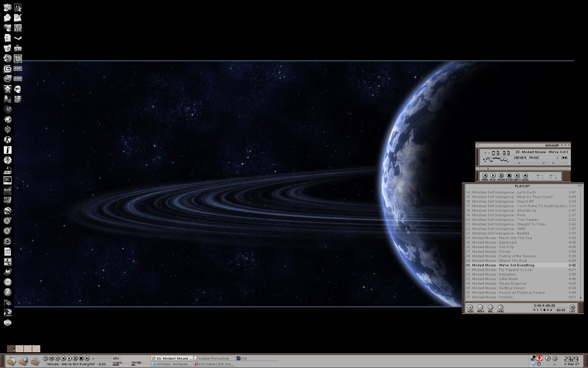Open the Jc desktop icon
Image resolution: width=588 pixels, height=368 pixels.
coord(7,261)
